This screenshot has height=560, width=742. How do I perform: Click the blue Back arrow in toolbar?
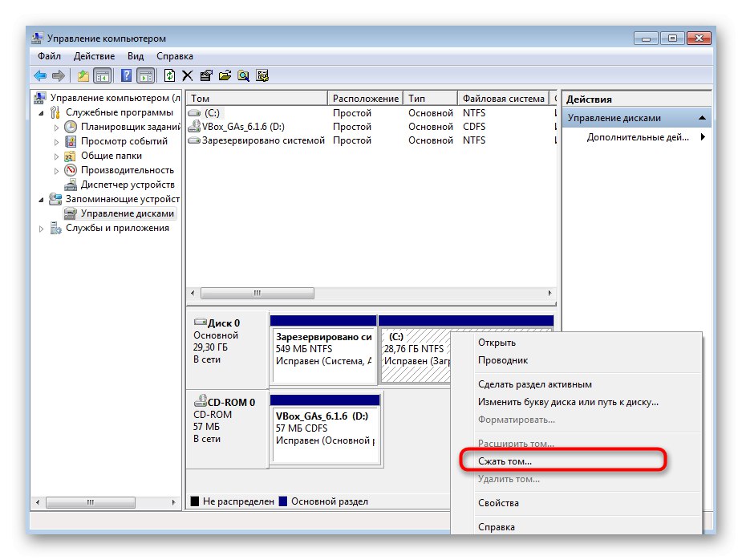click(x=40, y=75)
